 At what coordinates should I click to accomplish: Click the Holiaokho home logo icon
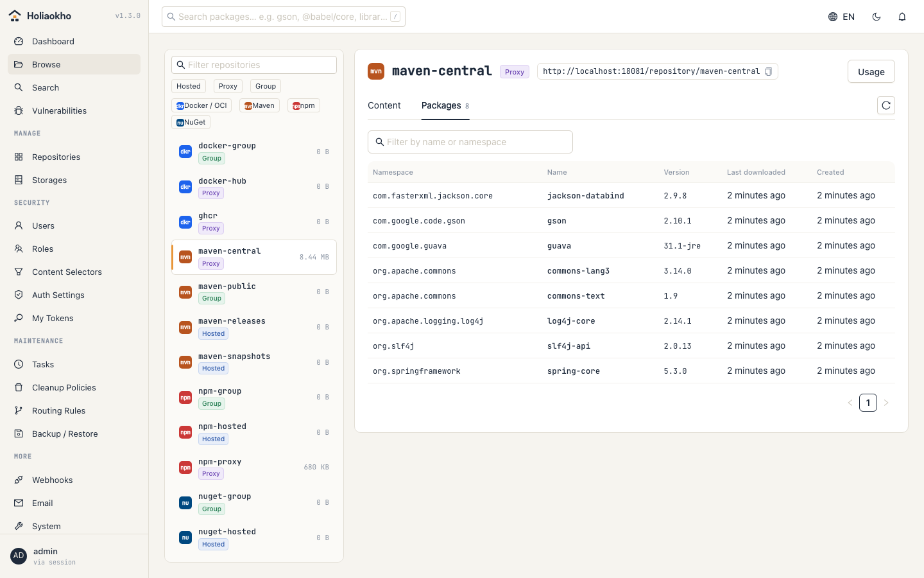[15, 16]
